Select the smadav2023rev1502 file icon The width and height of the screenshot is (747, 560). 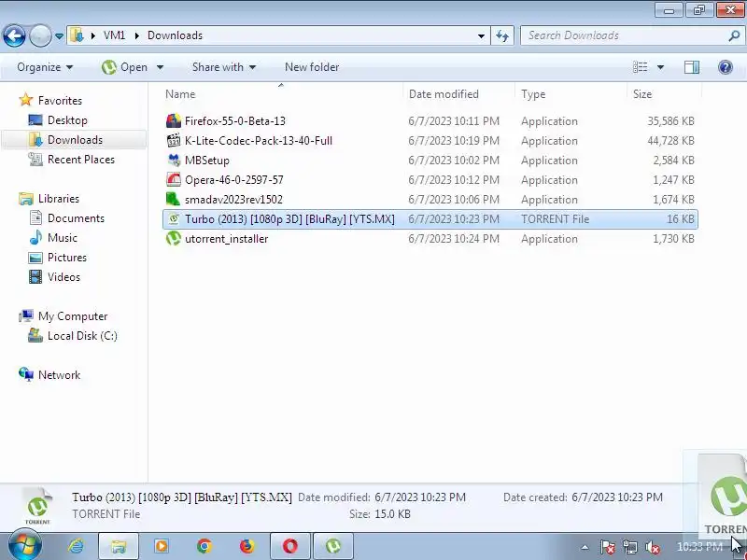click(174, 199)
